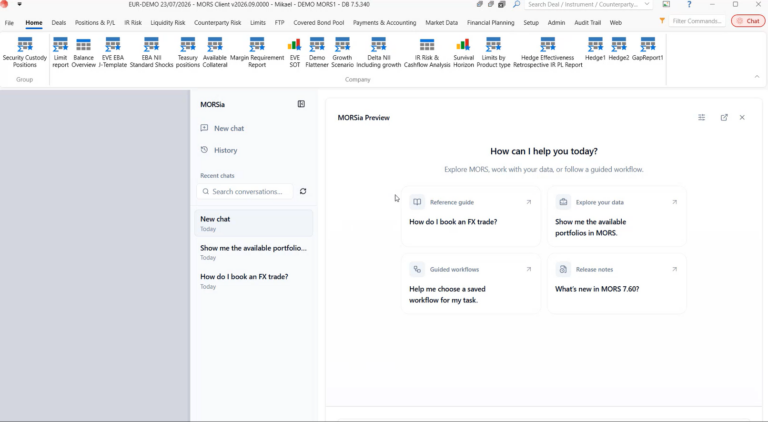
Task: Open the quick access toolbar dropdown
Action: (20, 4)
